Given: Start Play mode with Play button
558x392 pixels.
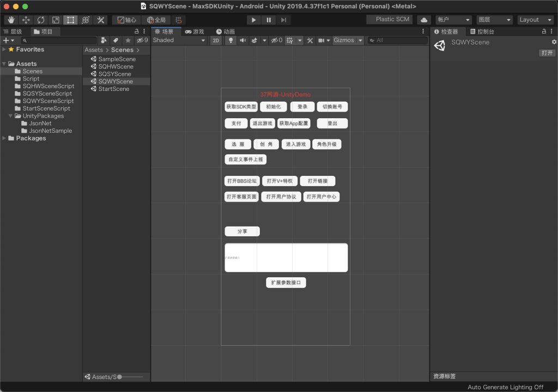Looking at the screenshot, I should coord(253,20).
